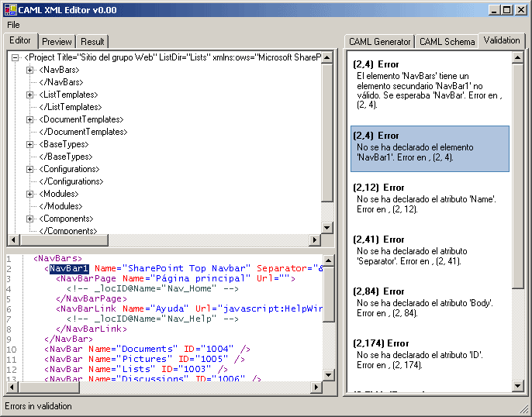Expand the <BaseTypes> tree node
This screenshot has width=532, height=417.
pos(29,144)
